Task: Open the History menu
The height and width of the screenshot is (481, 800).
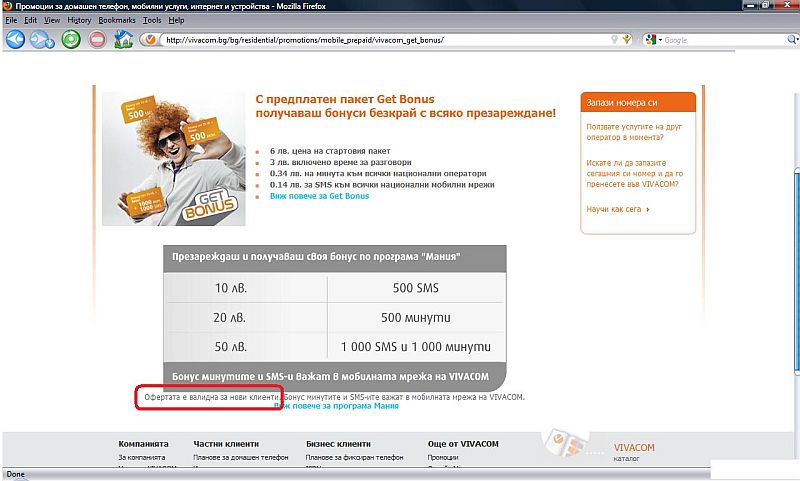Action: point(79,20)
